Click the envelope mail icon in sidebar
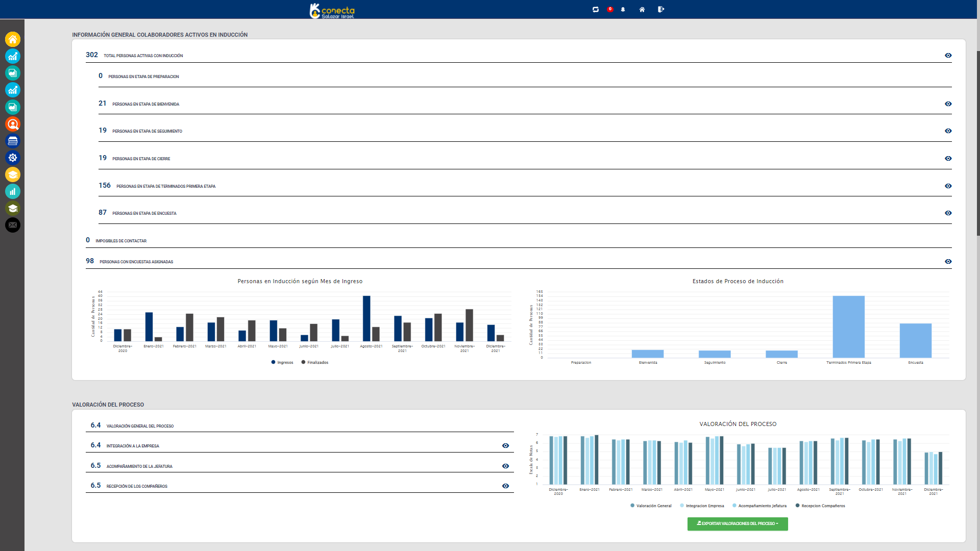 point(13,225)
